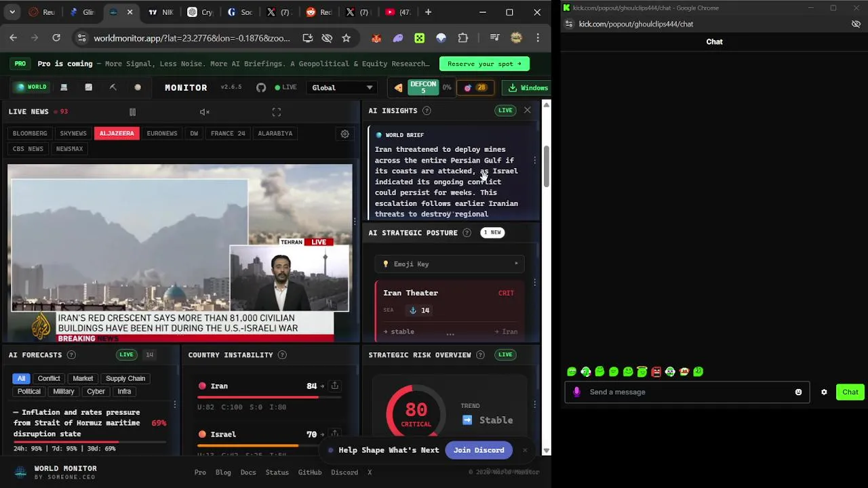Expand the Iran Theater card details

pos(450,310)
